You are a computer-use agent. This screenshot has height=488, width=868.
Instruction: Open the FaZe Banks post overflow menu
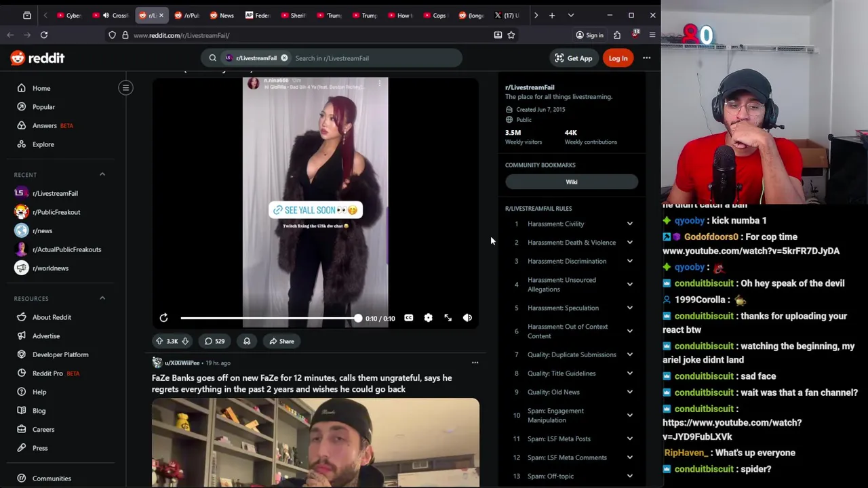[475, 363]
